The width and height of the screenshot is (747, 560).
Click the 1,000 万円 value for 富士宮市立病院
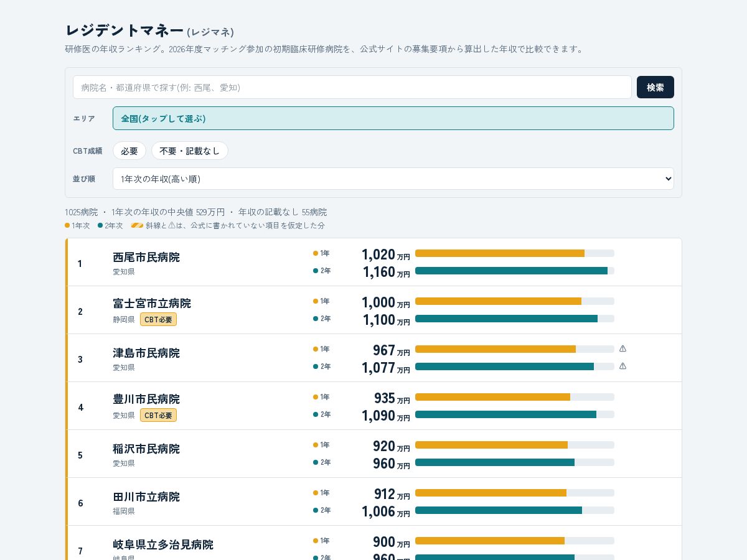pyautogui.click(x=385, y=302)
